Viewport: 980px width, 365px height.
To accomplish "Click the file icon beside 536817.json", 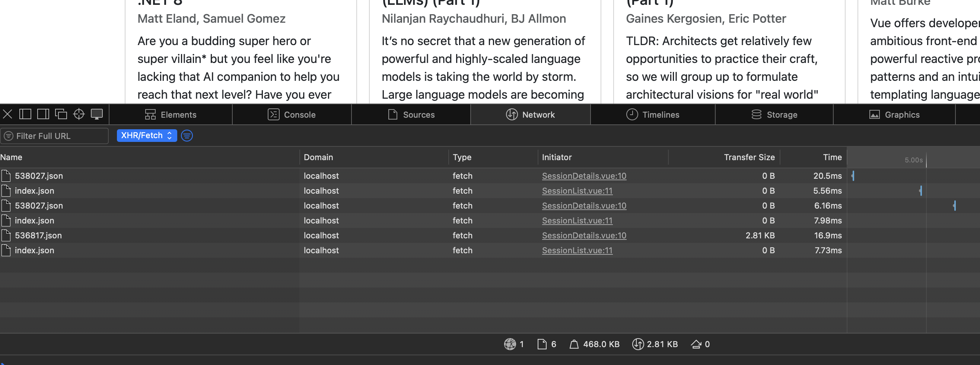I will (6, 236).
